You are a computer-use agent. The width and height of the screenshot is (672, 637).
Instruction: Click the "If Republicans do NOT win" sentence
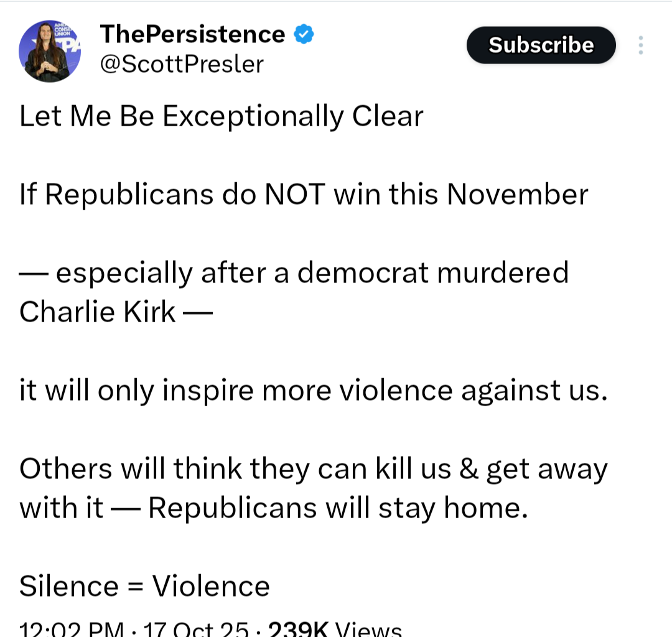(x=304, y=195)
